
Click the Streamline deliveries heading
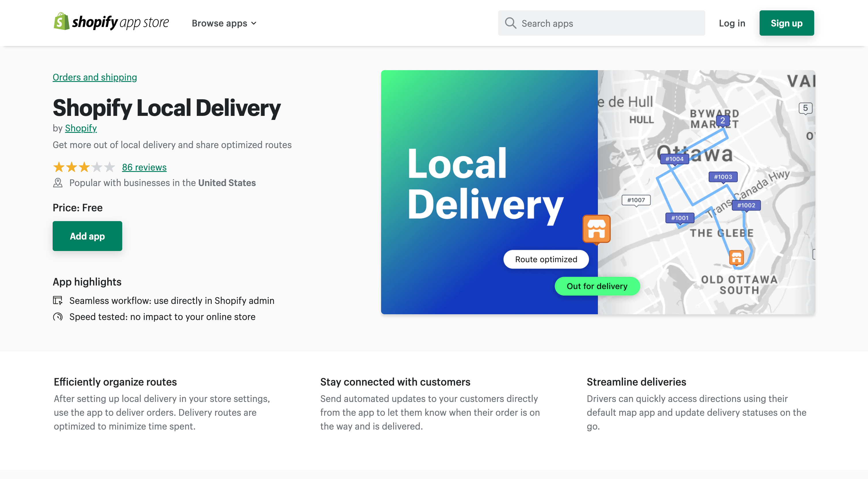(636, 382)
